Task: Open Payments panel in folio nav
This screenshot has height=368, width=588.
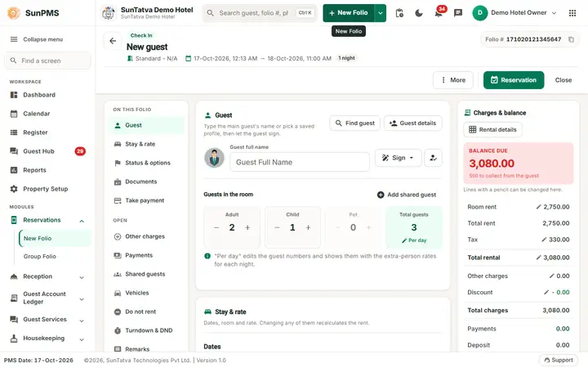Action: 147,255
